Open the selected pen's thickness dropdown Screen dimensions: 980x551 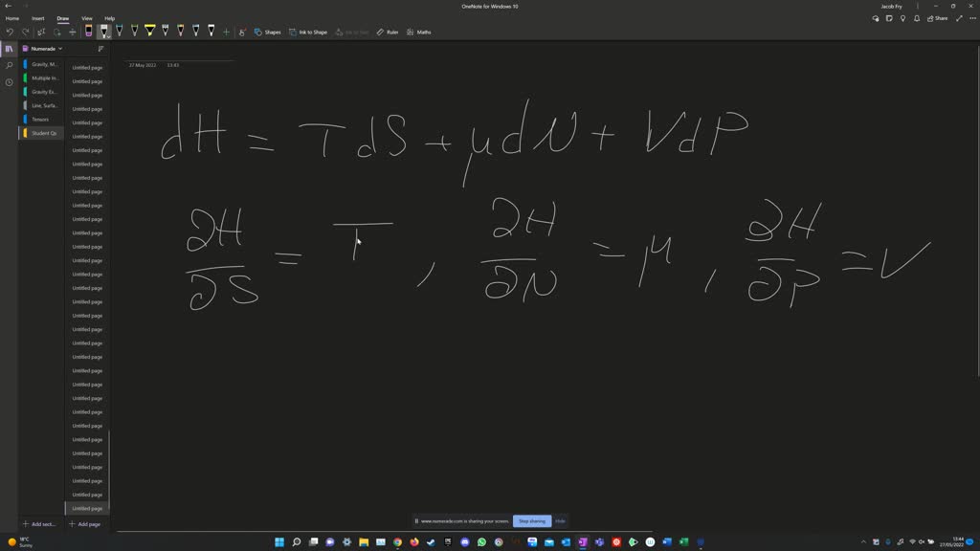[x=108, y=36]
